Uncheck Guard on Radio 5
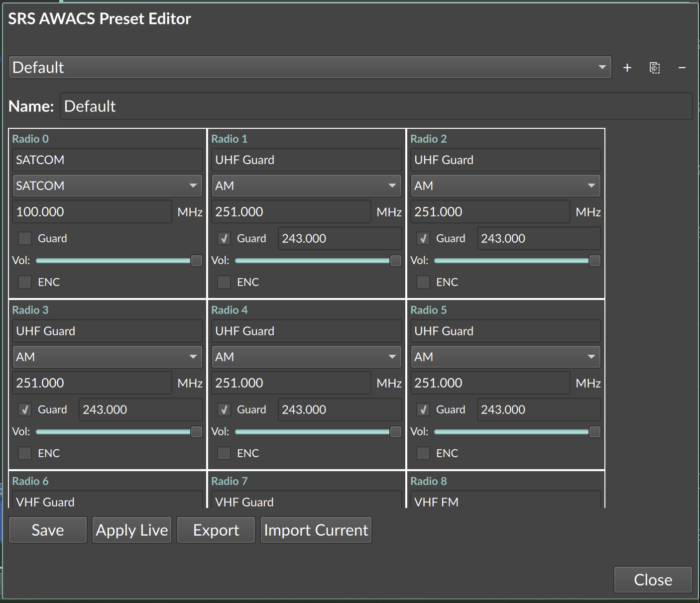700x603 pixels. coord(423,409)
